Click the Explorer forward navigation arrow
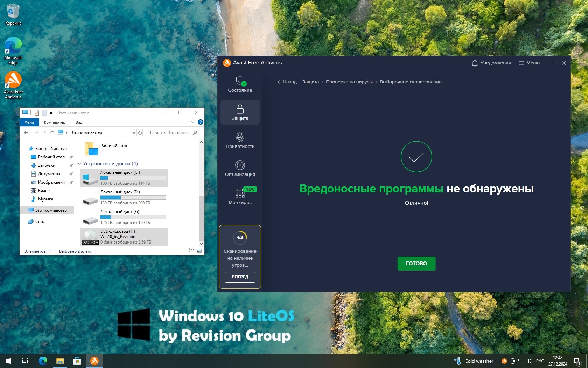 (36, 132)
